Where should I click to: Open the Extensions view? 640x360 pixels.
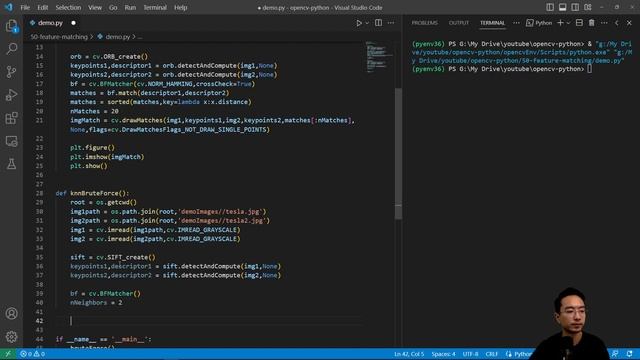click(11, 118)
